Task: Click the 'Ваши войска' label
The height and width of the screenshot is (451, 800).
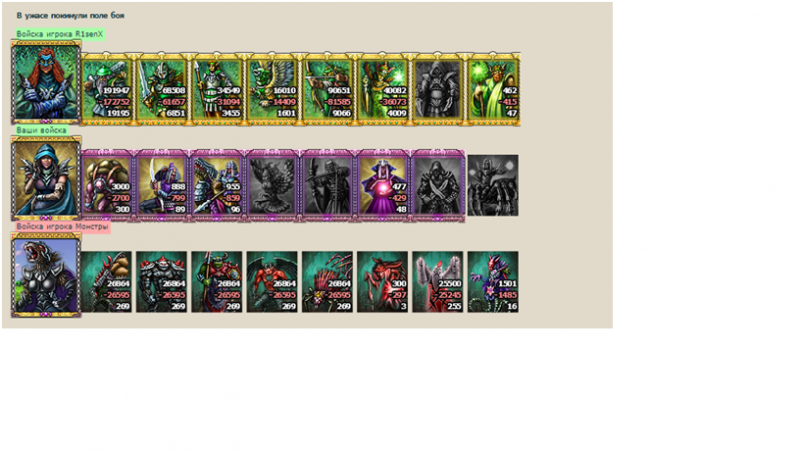Action: [41, 130]
